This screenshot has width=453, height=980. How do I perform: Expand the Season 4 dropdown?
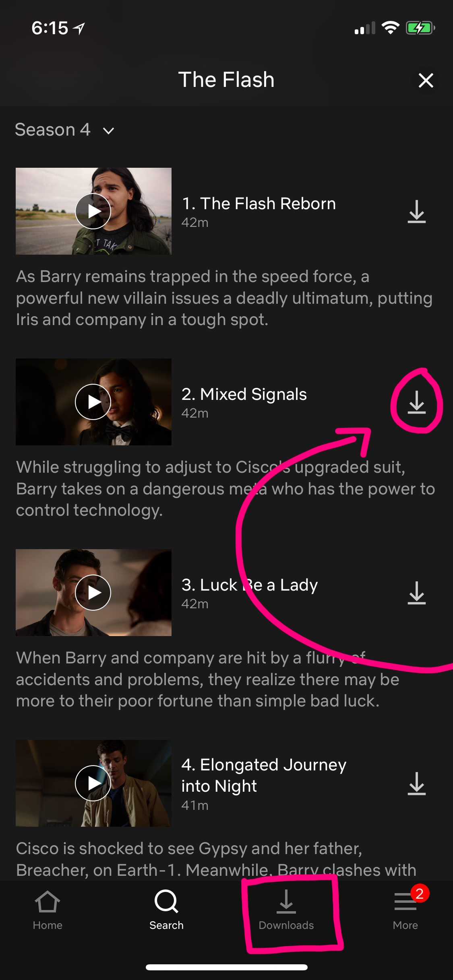64,130
